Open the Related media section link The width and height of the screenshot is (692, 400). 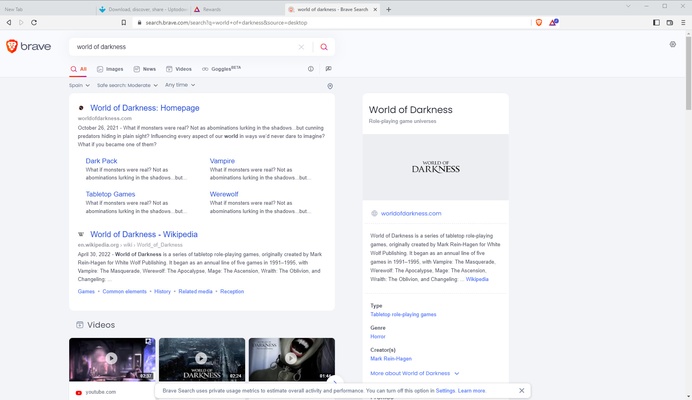[196, 291]
